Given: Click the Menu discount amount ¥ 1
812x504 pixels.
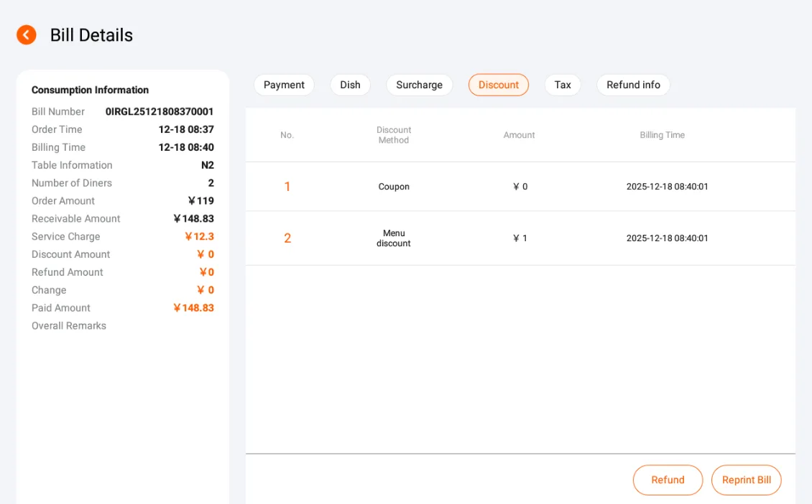Looking at the screenshot, I should [520, 238].
